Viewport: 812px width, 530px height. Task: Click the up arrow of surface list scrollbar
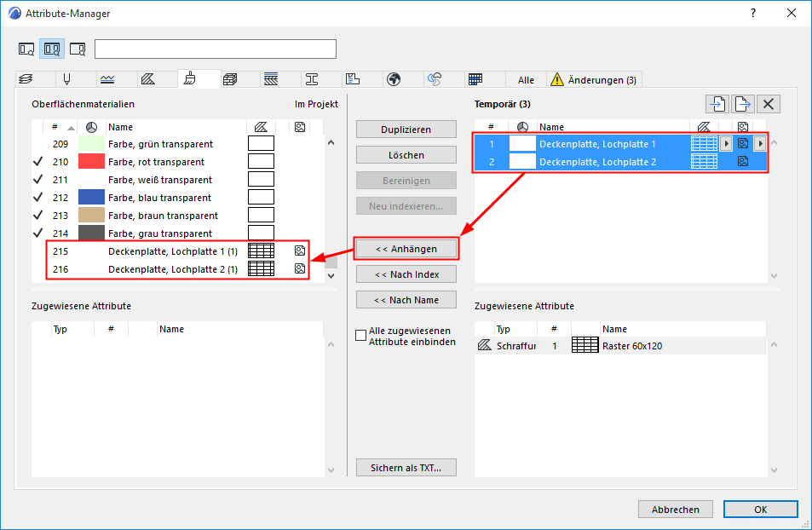(331, 142)
